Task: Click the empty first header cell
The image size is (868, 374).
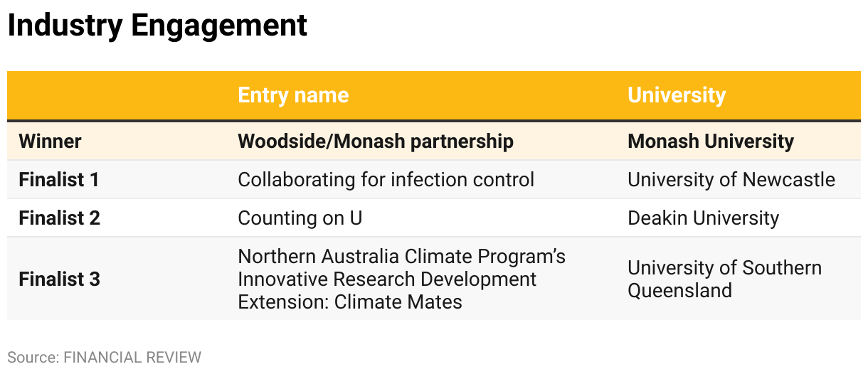Action: pyautogui.click(x=117, y=95)
